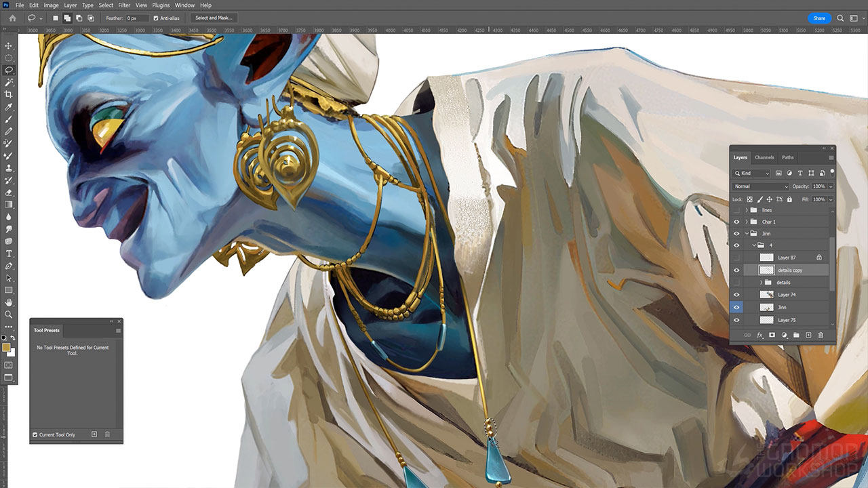
Task: Toggle the Anti-alias checkbox
Action: tap(156, 18)
